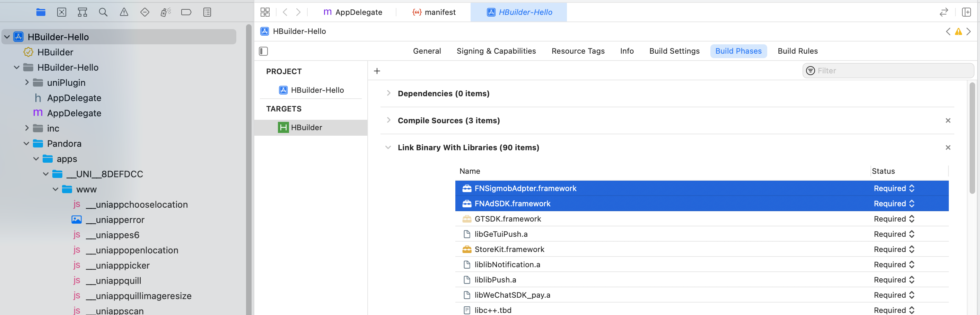Change FNAdSDK.framework Required status
Image resolution: width=980 pixels, height=315 pixels.
point(894,204)
